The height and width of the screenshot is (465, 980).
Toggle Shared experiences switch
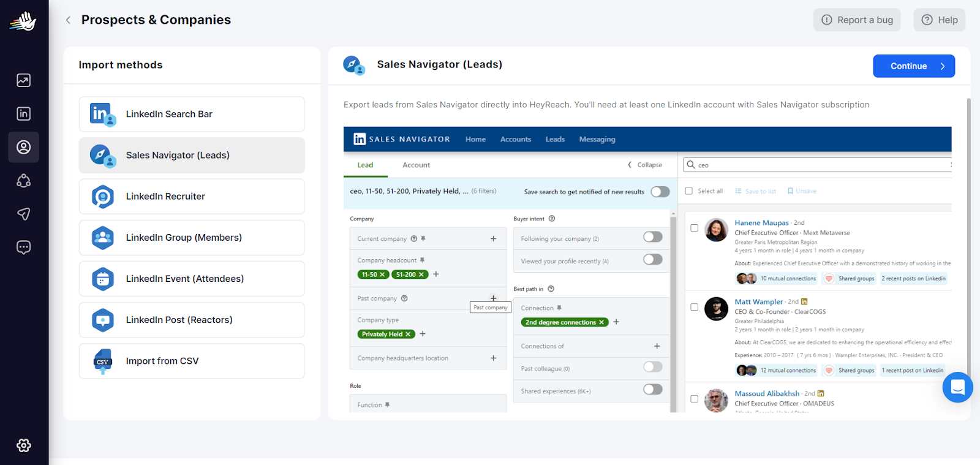point(653,390)
